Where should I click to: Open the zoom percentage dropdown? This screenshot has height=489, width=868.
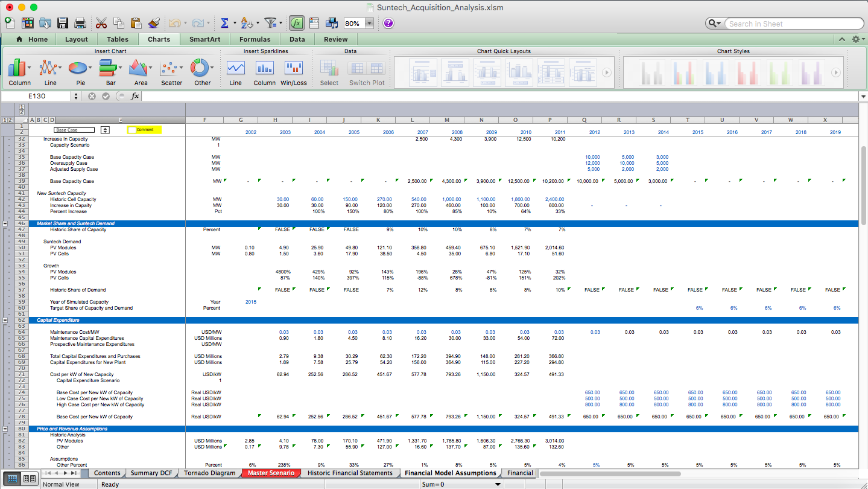click(x=369, y=23)
